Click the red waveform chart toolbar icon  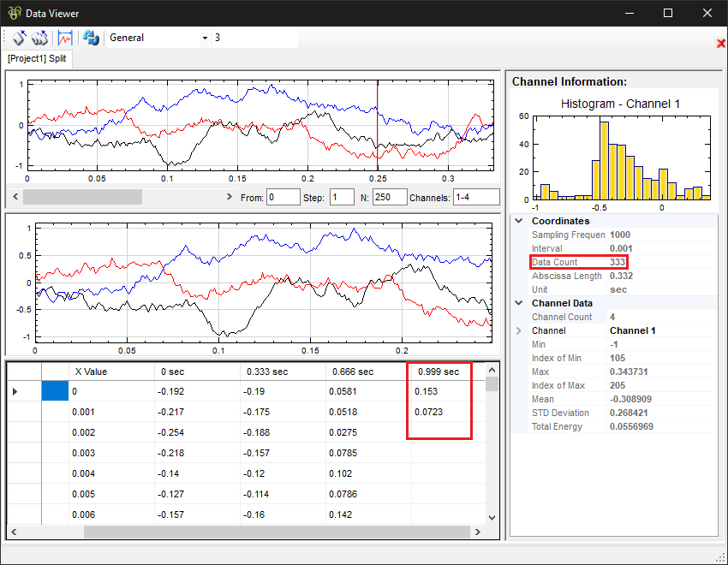click(x=65, y=38)
